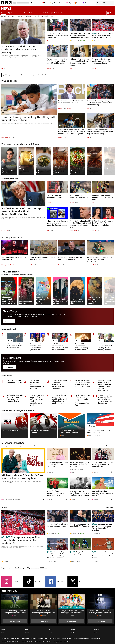The height and width of the screenshot is (644, 115).
Task: Play the 'Watch rescue after rollercoaster stalls' video
Action: coord(15,337)
